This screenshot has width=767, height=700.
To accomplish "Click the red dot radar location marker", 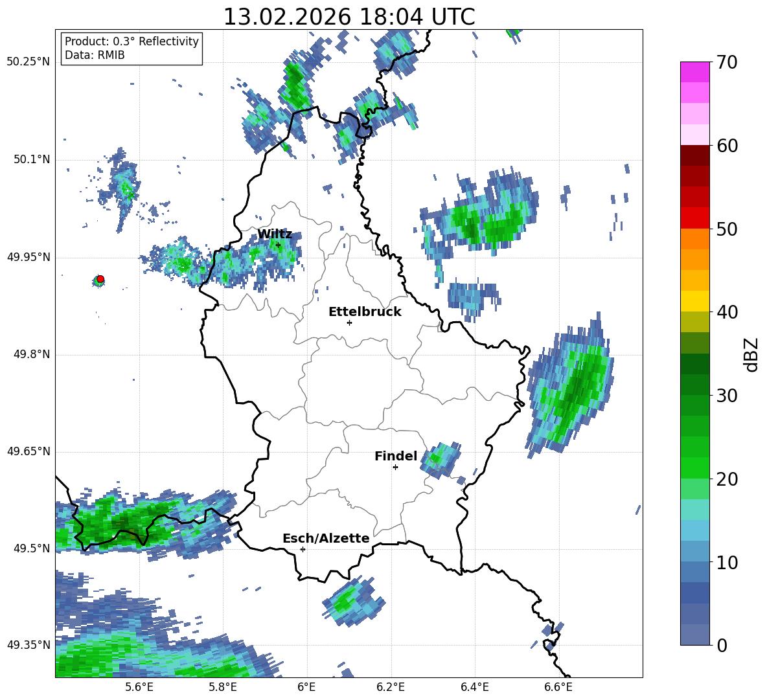I will 100,279.
